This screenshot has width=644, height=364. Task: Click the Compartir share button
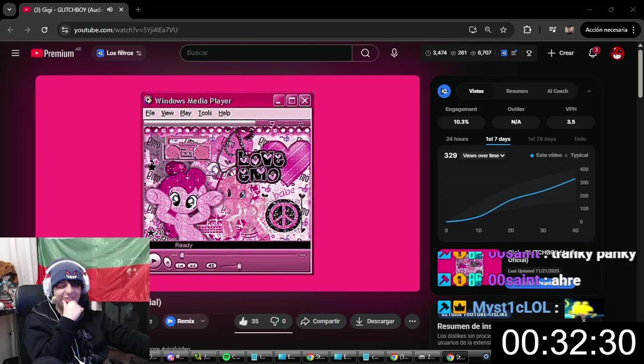pos(320,321)
